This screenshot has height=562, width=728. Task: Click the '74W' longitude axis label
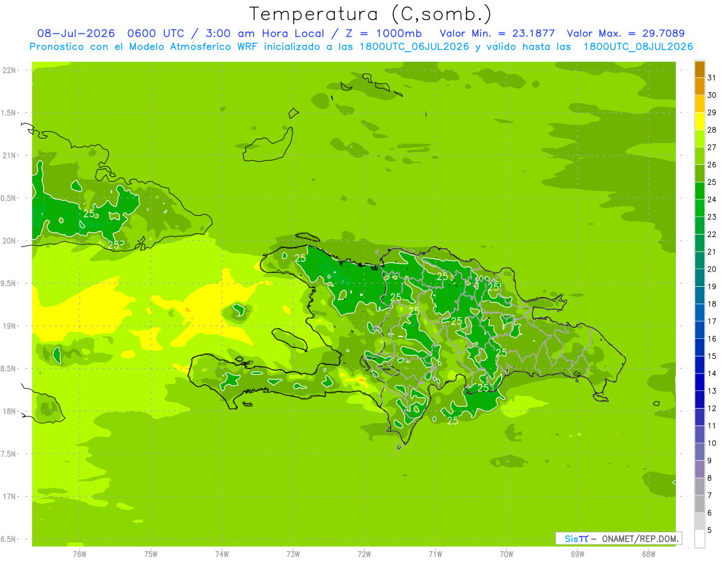tap(222, 554)
